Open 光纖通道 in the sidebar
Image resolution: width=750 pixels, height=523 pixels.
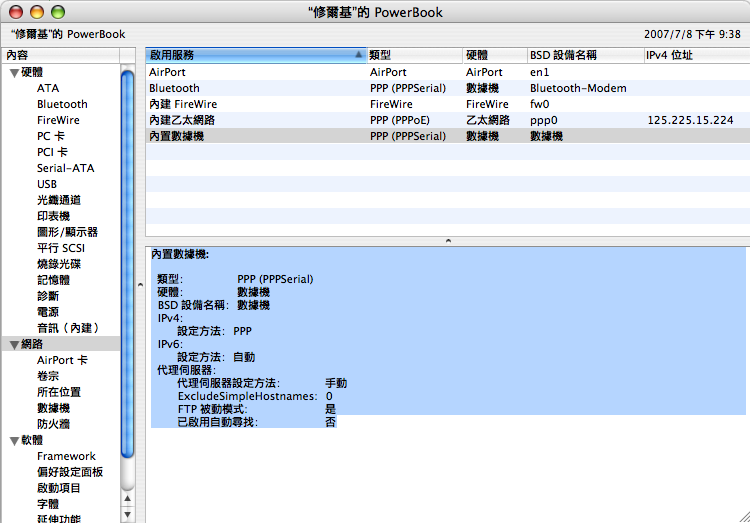[x=59, y=200]
